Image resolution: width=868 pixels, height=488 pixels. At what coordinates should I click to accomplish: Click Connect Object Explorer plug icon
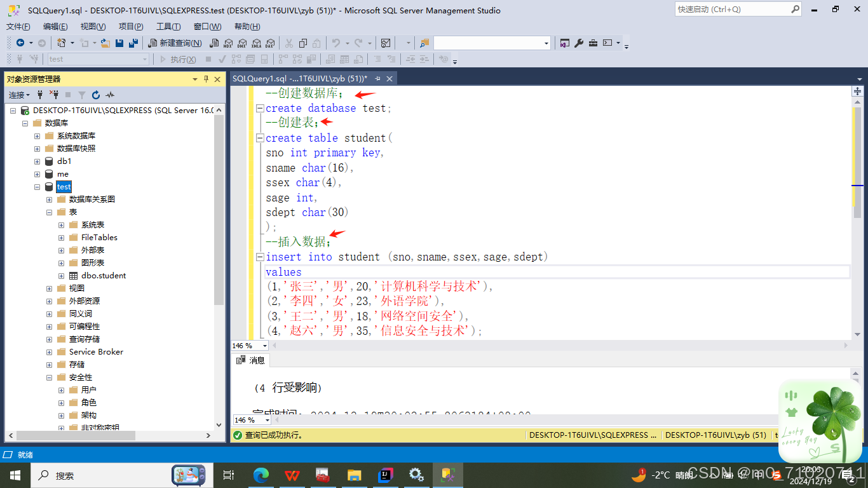40,95
